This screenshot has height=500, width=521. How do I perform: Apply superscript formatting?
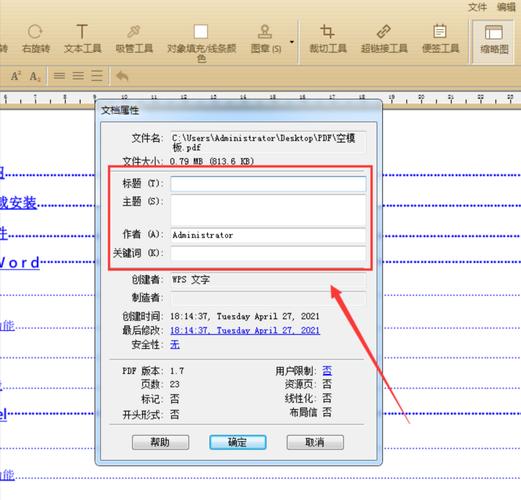16,76
